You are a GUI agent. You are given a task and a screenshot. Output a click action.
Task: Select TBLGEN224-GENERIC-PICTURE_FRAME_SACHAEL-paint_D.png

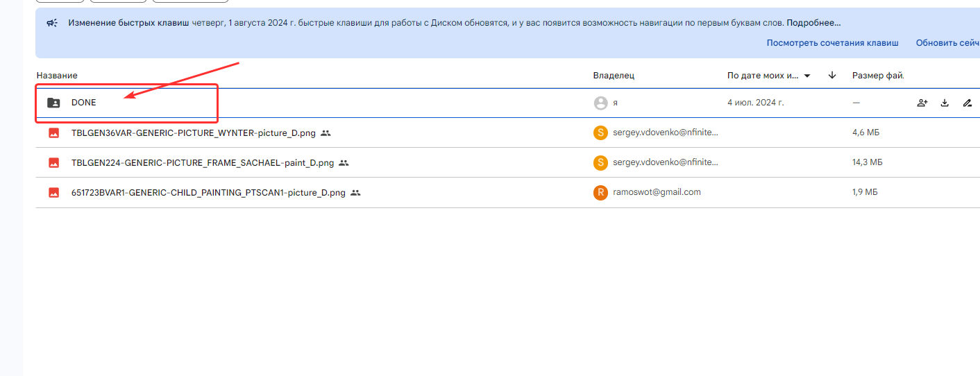click(x=203, y=163)
